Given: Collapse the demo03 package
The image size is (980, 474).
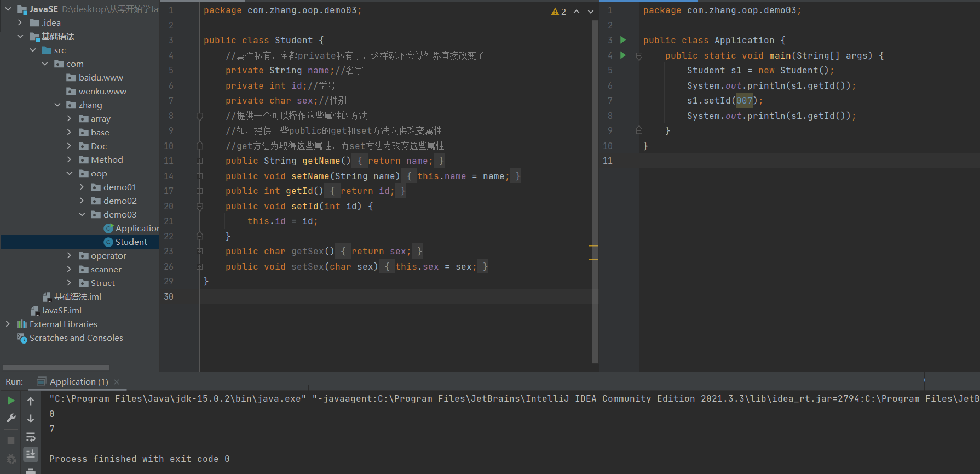Looking at the screenshot, I should [x=82, y=214].
